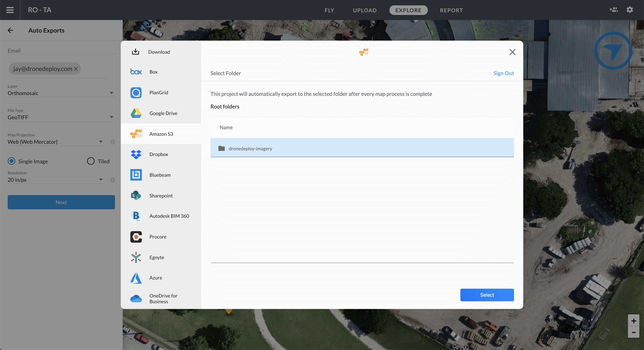Click the Sign Out link

tap(503, 73)
